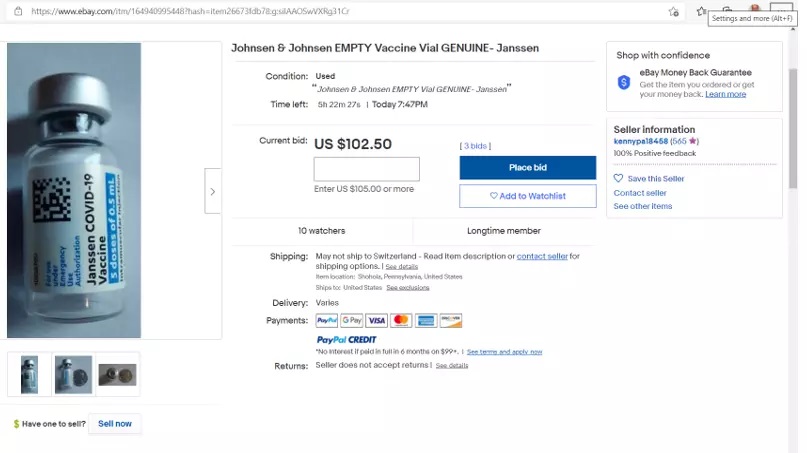Viewport: 807px width, 453px height.
Task: Click the Mastercard payment icon
Action: pyautogui.click(x=401, y=320)
